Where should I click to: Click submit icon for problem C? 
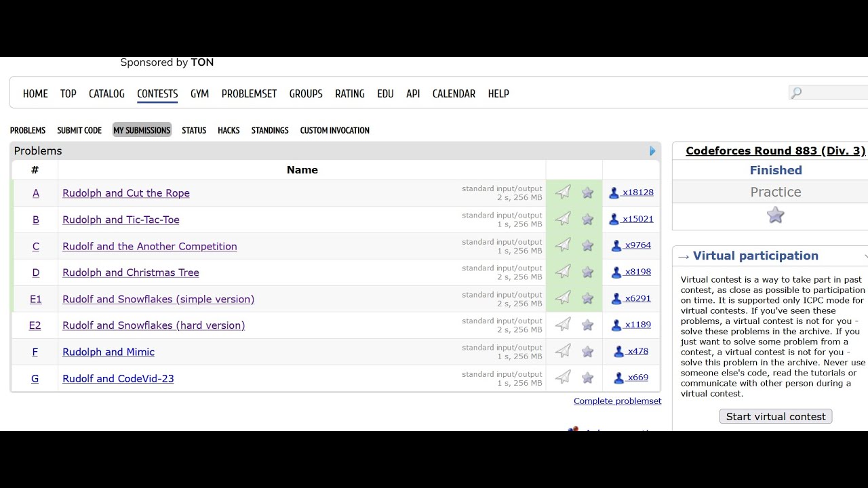563,245
